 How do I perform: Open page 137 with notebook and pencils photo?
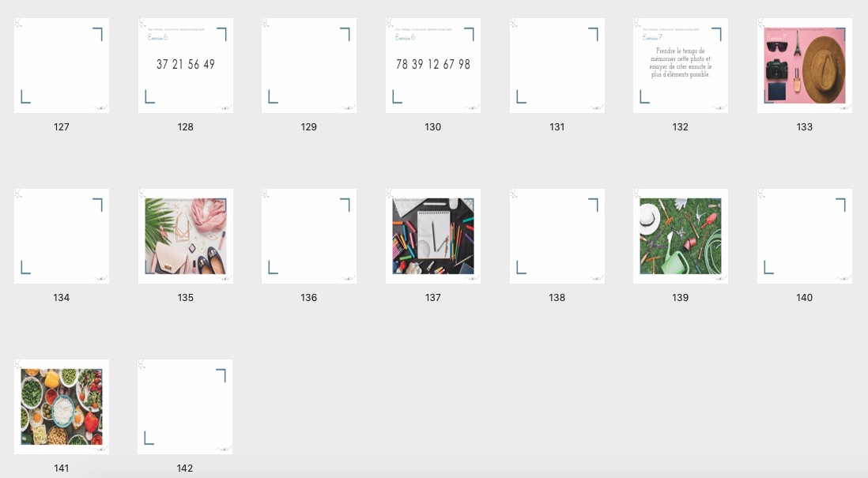pos(433,236)
